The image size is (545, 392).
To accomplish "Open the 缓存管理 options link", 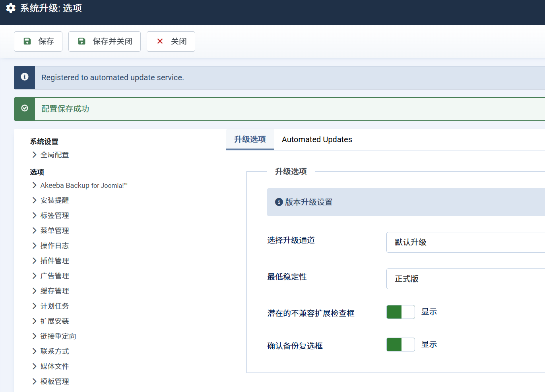I will [x=54, y=291].
